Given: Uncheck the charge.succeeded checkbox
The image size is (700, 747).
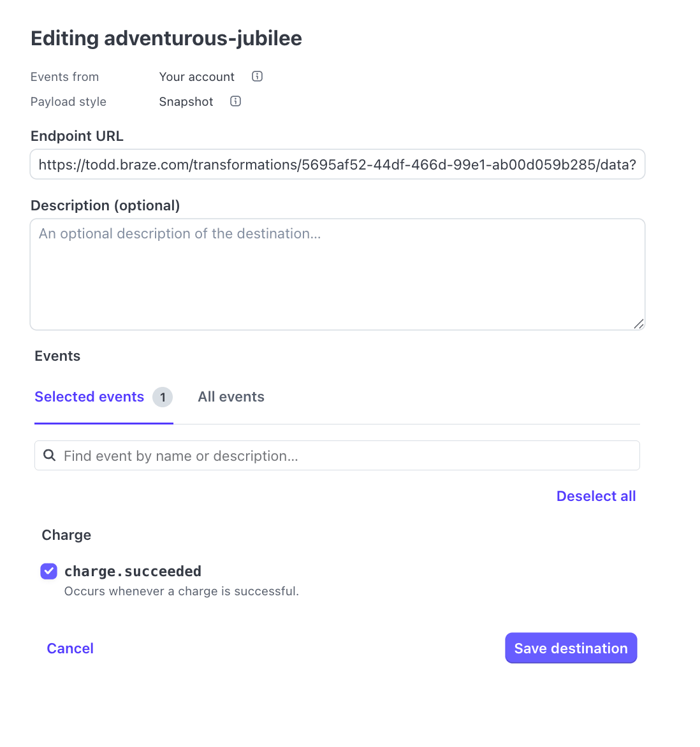Looking at the screenshot, I should 49,572.
